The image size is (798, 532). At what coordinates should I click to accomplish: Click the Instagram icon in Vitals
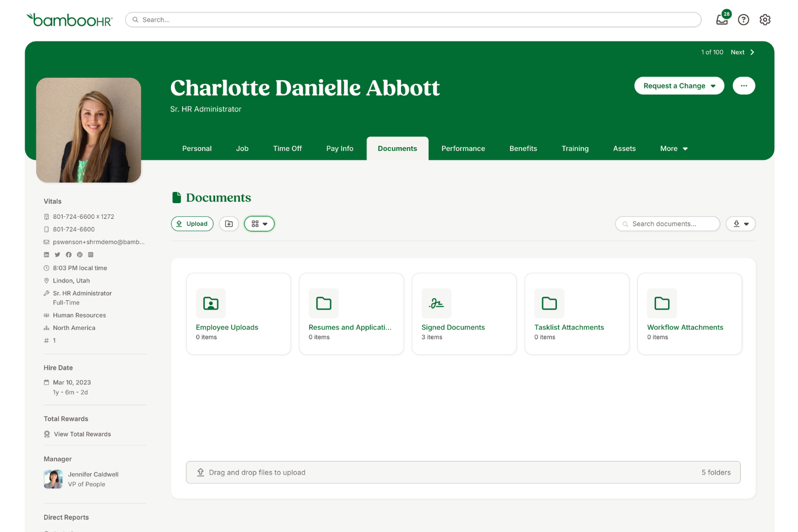coord(91,254)
